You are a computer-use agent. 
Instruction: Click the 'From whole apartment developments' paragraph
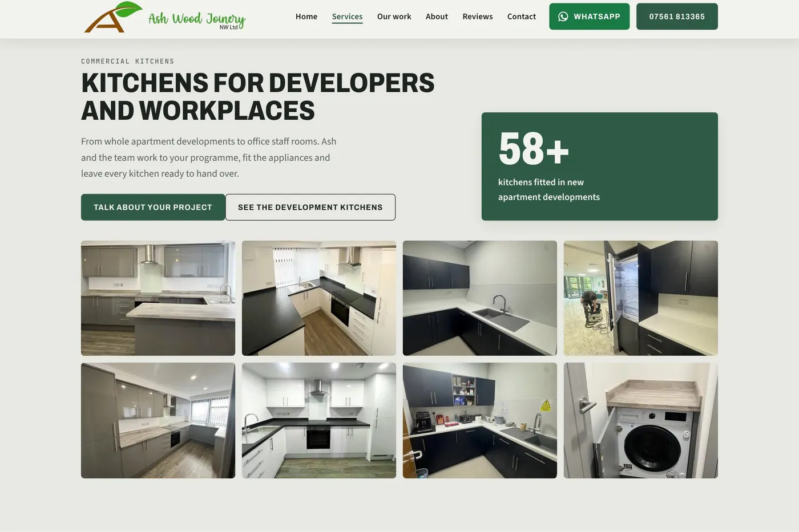point(209,157)
